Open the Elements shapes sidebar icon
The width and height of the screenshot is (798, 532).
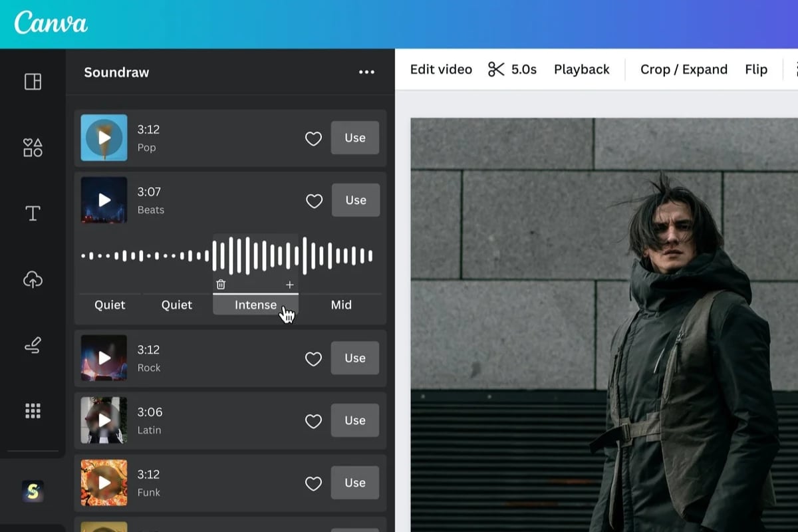pyautogui.click(x=33, y=148)
